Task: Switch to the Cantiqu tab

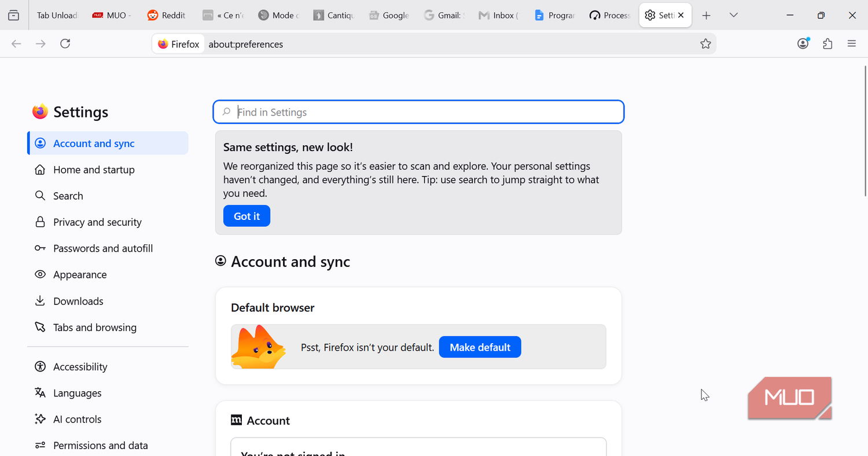Action: coord(334,16)
